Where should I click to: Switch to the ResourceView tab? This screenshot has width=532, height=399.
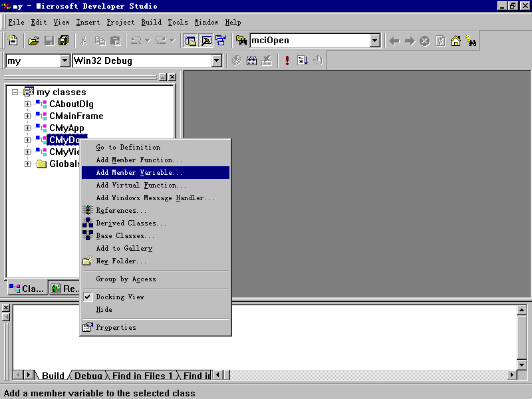point(65,289)
